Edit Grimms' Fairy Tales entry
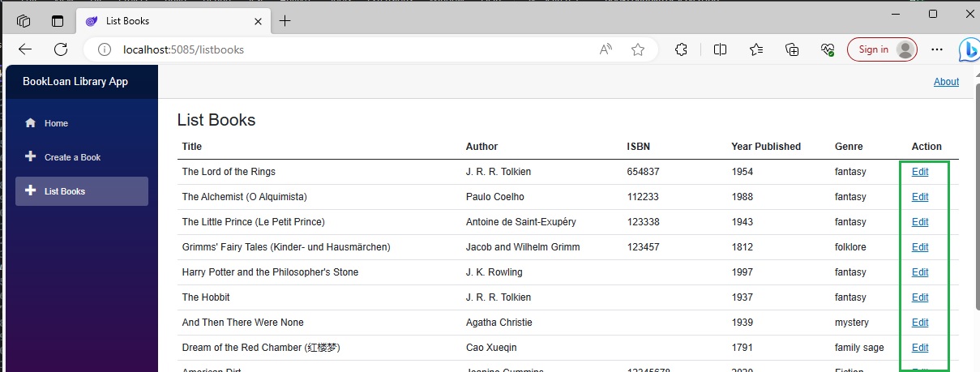Viewport: 980px width, 372px height. pos(920,247)
